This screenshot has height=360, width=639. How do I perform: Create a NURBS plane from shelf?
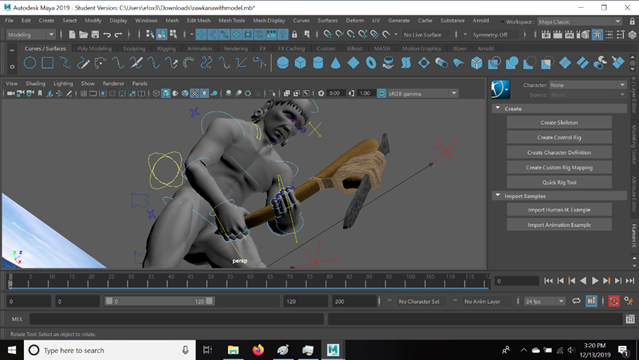tap(353, 63)
